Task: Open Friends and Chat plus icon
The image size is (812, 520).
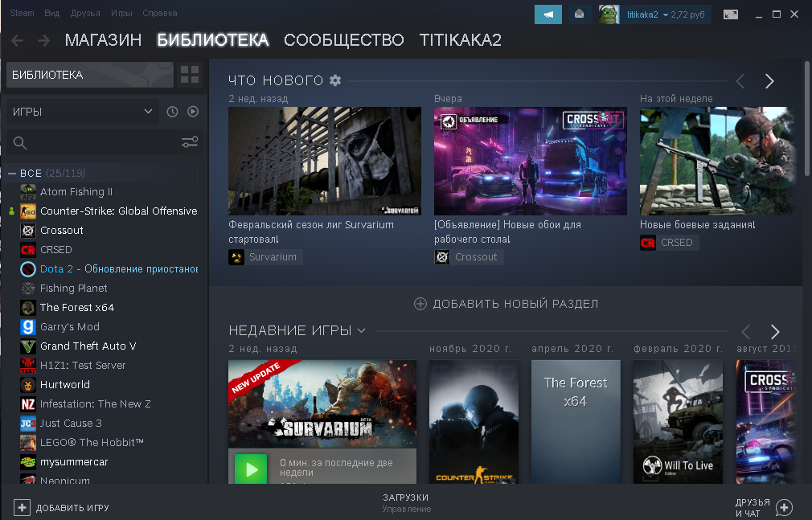Action: point(784,508)
